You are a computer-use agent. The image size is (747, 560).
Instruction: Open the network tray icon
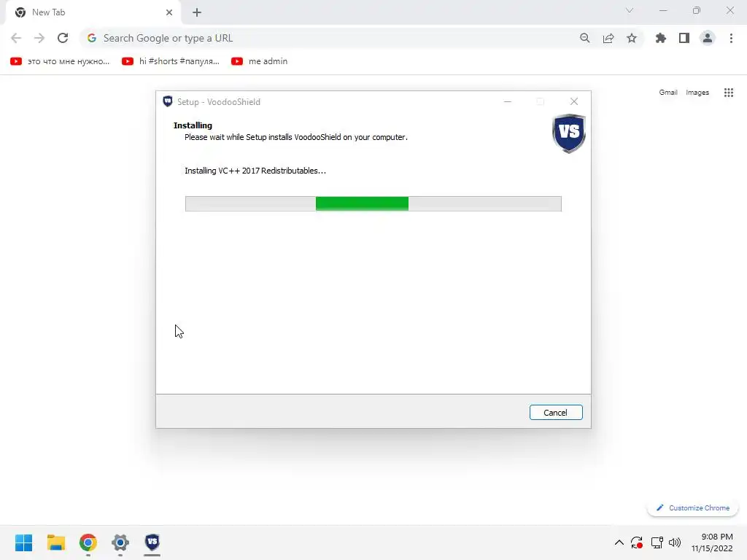(x=657, y=542)
